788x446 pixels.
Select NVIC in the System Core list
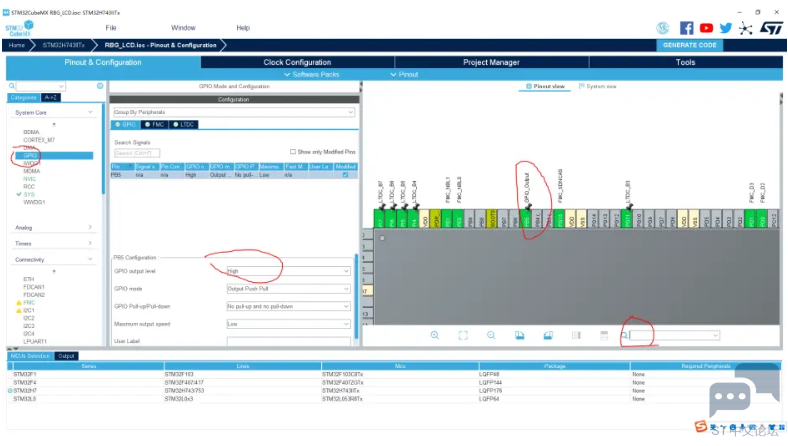point(30,179)
